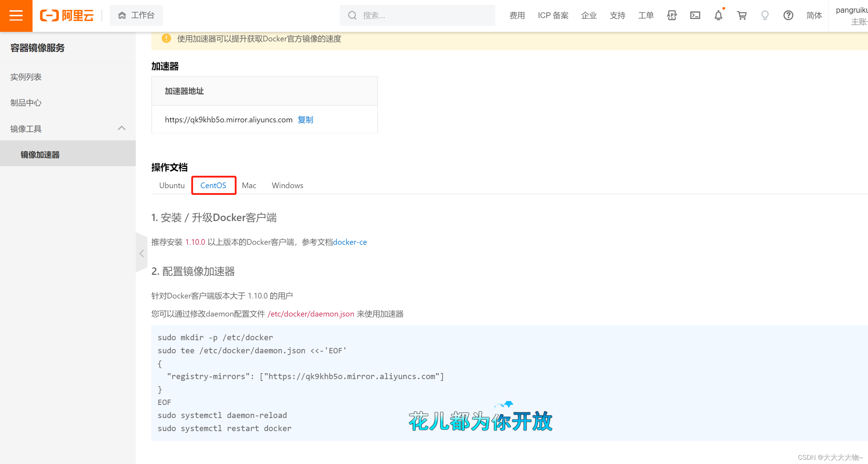Viewport: 868px width, 464px height.
Task: Click the 容器镜像服务 sidebar title
Action: point(37,48)
